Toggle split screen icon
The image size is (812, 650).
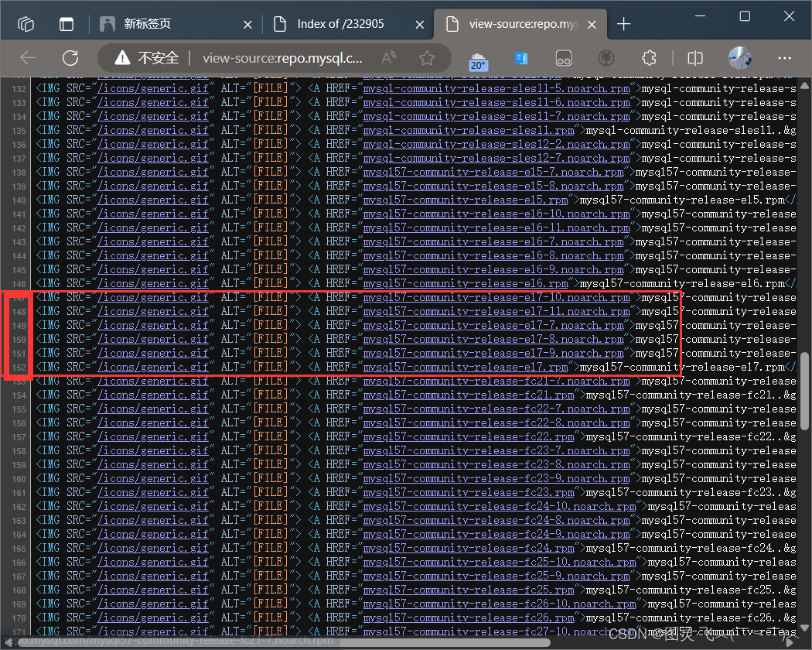(x=695, y=58)
